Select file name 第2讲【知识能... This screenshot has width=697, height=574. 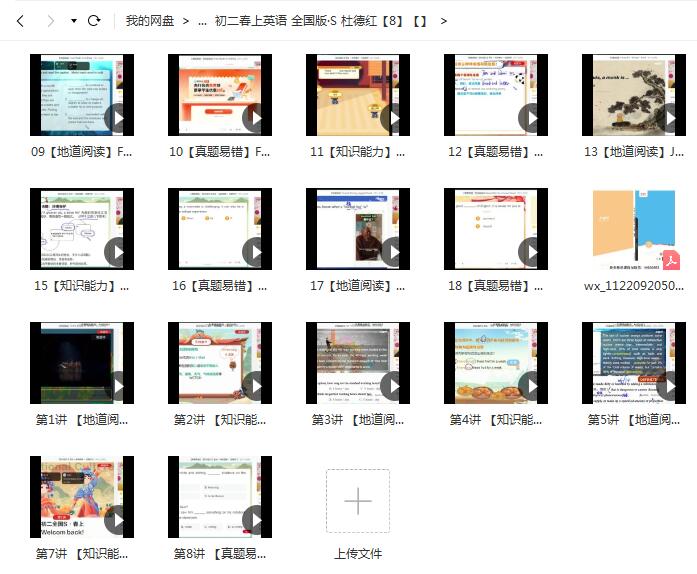220,420
